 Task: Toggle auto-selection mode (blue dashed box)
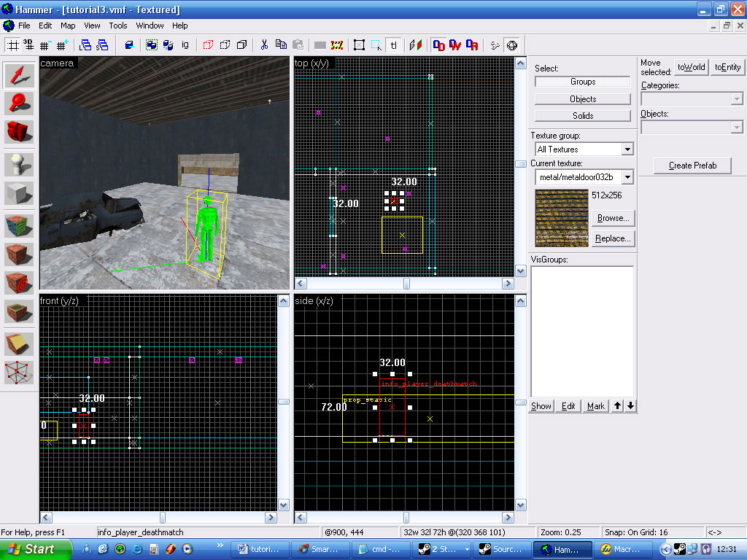click(x=376, y=45)
